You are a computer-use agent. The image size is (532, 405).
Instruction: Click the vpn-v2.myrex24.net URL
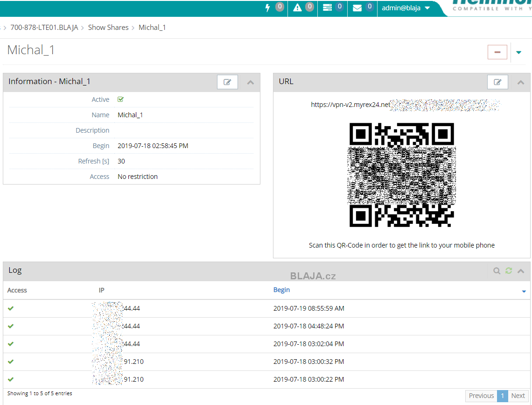[x=350, y=105]
